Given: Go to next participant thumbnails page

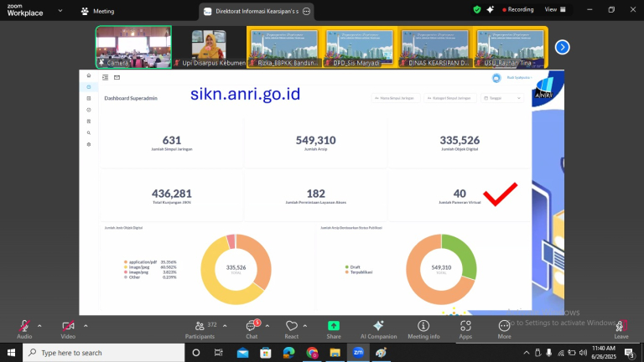Looking at the screenshot, I should 563,47.
